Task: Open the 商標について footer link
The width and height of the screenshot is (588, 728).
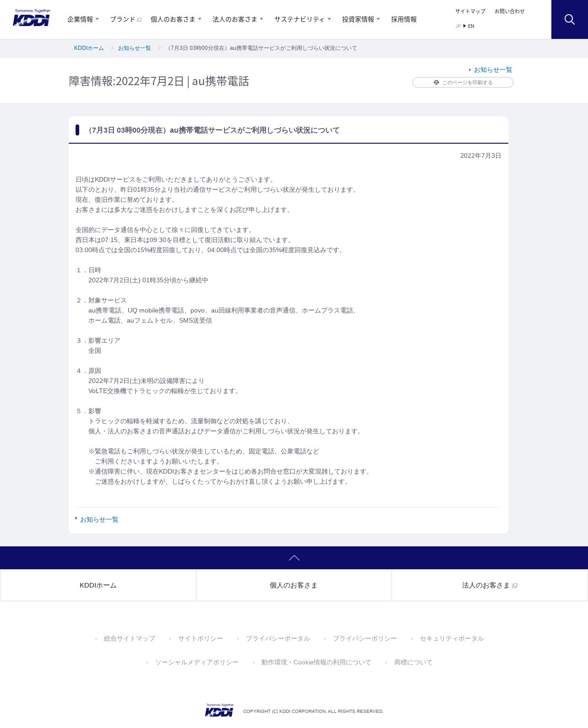Action: tap(414, 662)
